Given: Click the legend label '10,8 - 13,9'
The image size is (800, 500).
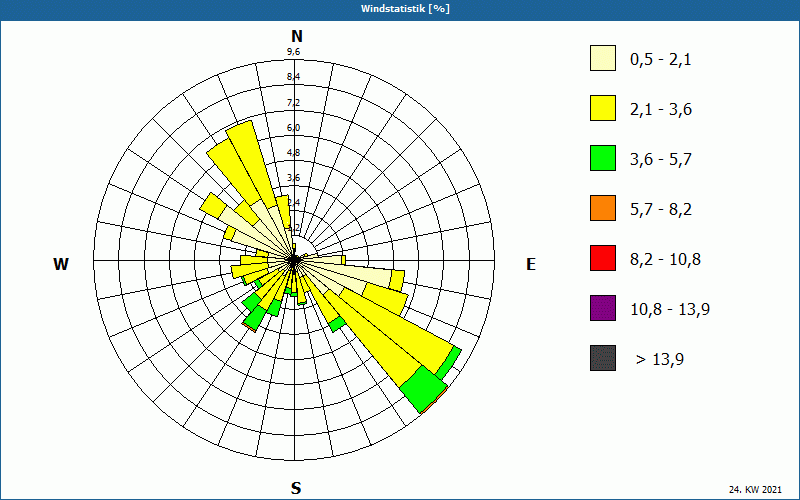Looking at the screenshot, I should [670, 310].
